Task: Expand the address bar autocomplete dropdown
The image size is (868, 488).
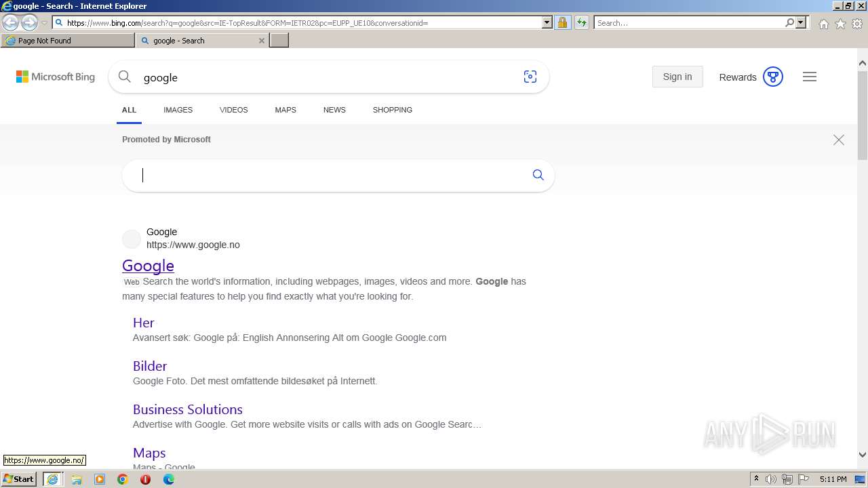Action: 547,22
